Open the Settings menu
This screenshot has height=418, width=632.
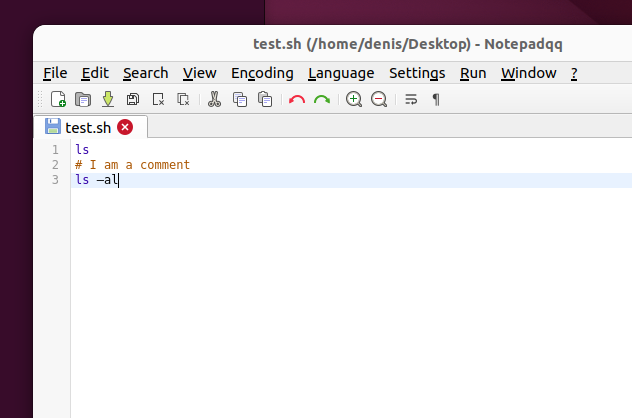417,73
